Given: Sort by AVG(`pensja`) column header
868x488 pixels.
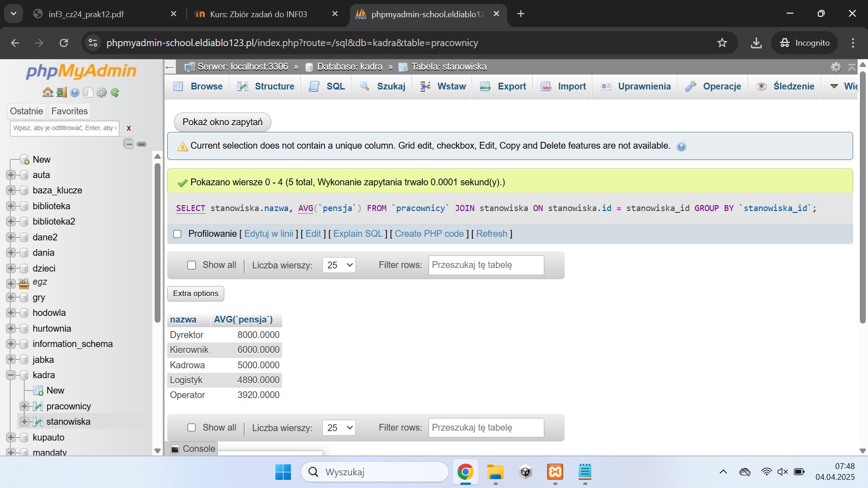Looking at the screenshot, I should point(243,320).
